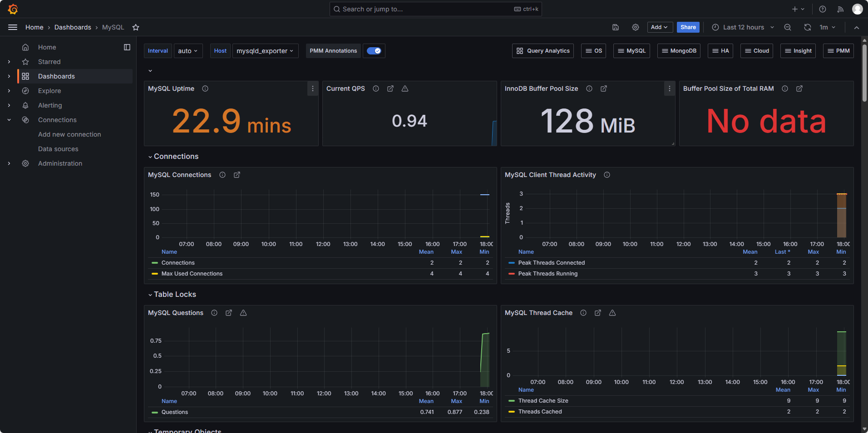Dock the sidebar menu icon
The width and height of the screenshot is (868, 433).
tap(127, 47)
